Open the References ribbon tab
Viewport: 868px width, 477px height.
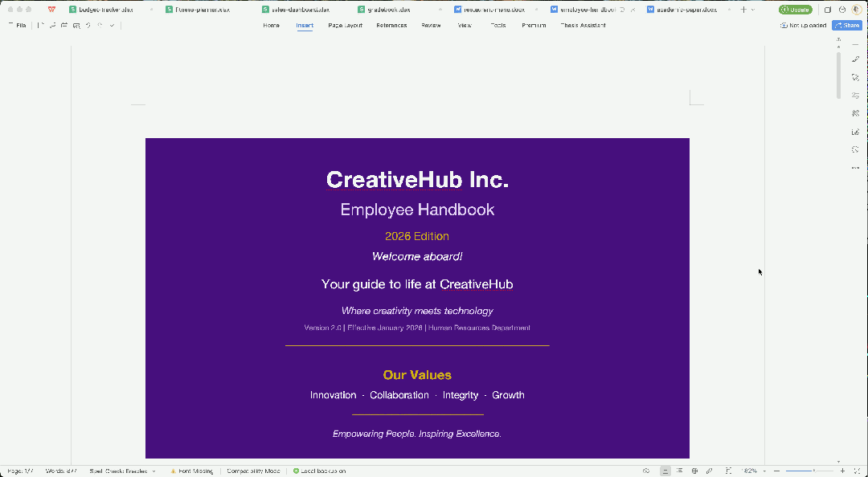(391, 26)
